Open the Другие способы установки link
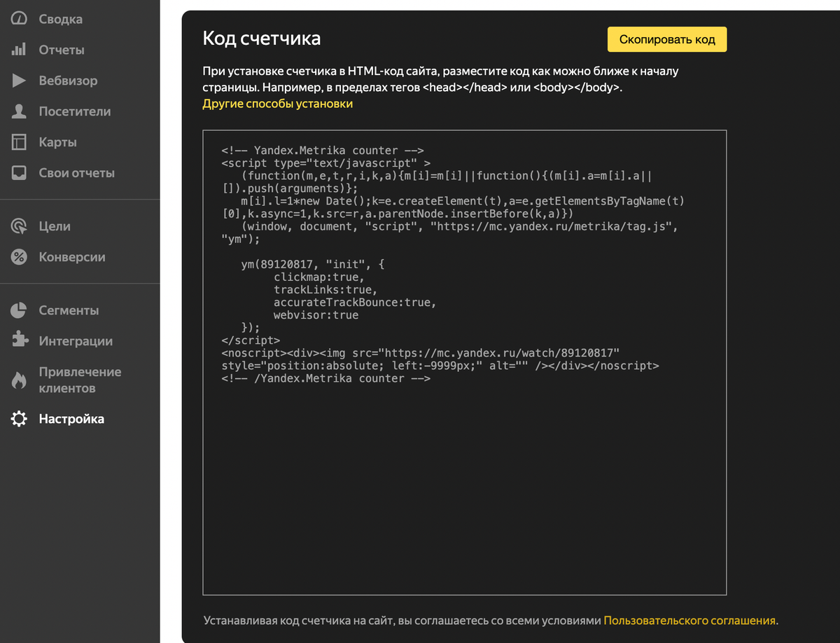 click(277, 104)
